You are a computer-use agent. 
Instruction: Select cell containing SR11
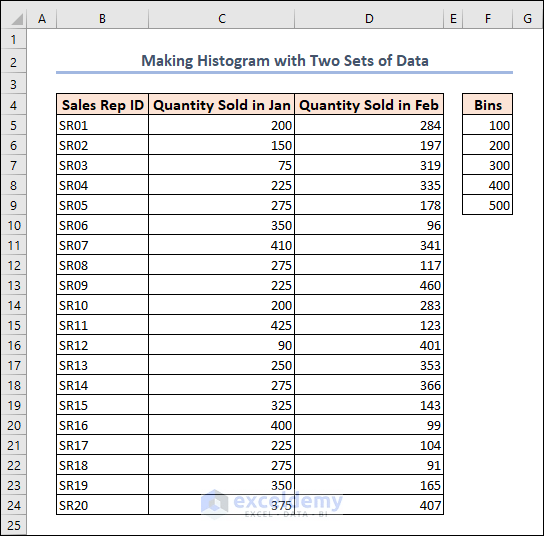pos(102,325)
